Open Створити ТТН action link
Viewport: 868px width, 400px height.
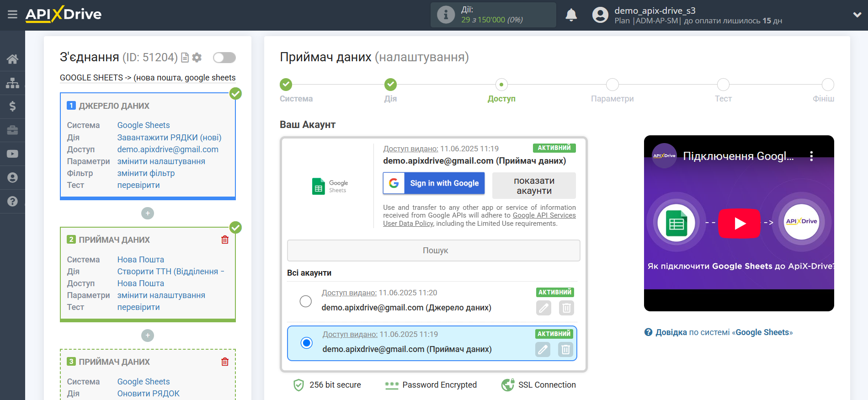pyautogui.click(x=170, y=272)
